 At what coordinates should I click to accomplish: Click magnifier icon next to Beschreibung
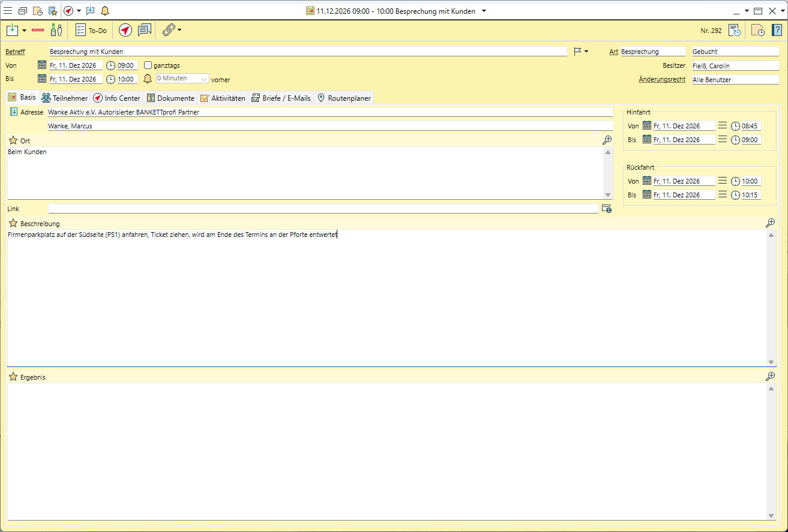click(x=770, y=223)
